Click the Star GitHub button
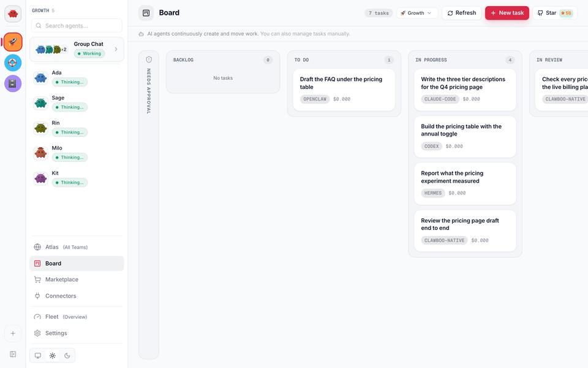The height and width of the screenshot is (368, 588). coord(555,13)
